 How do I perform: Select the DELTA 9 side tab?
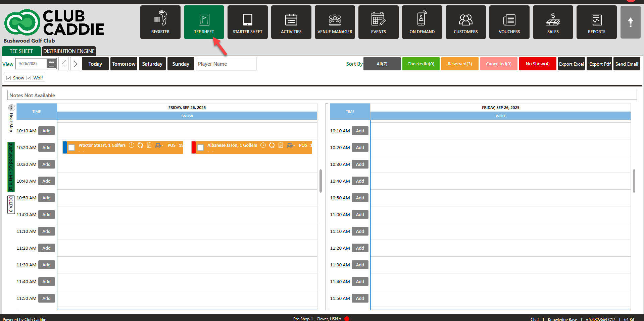click(x=11, y=204)
